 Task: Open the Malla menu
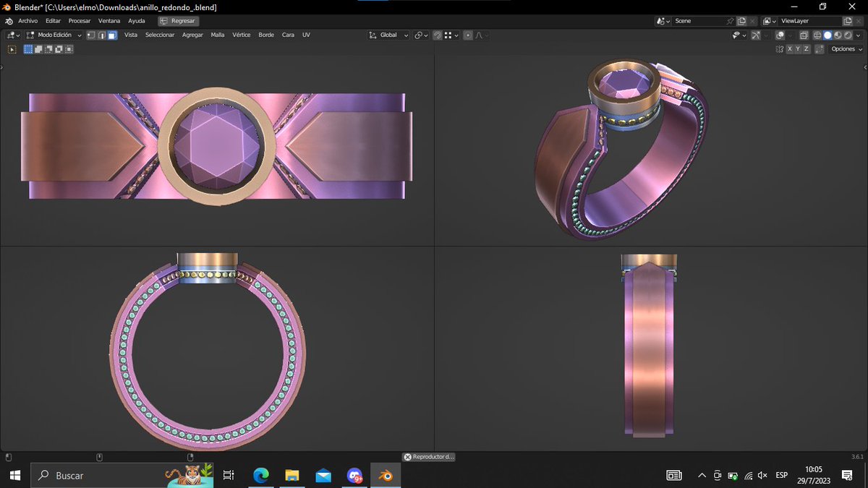click(x=218, y=35)
